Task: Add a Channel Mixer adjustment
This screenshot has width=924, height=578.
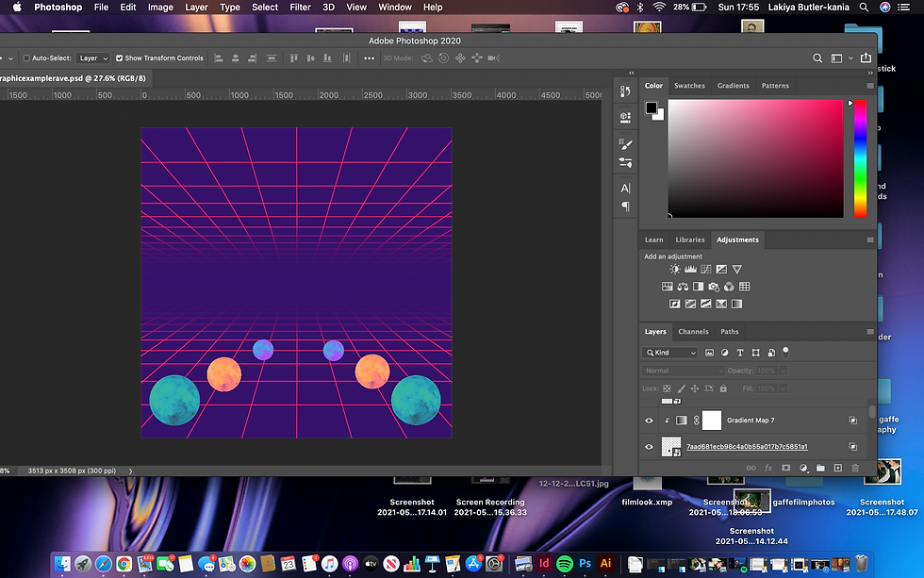Action: click(729, 287)
